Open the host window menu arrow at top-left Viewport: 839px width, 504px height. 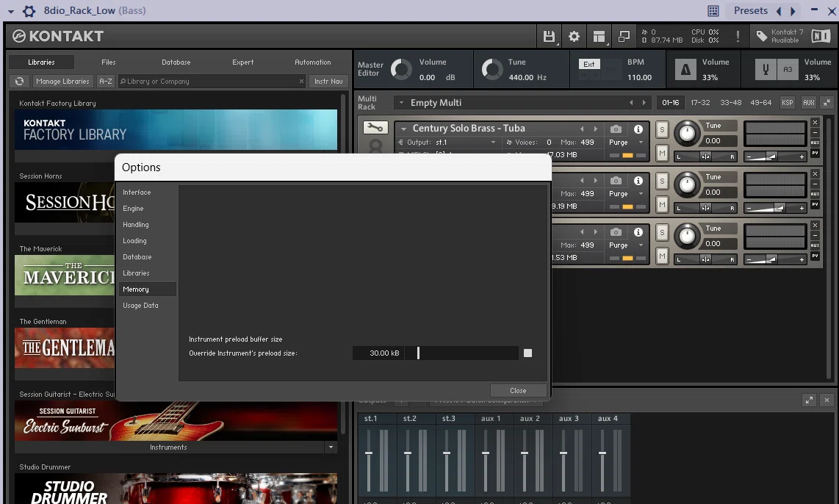coord(11,11)
